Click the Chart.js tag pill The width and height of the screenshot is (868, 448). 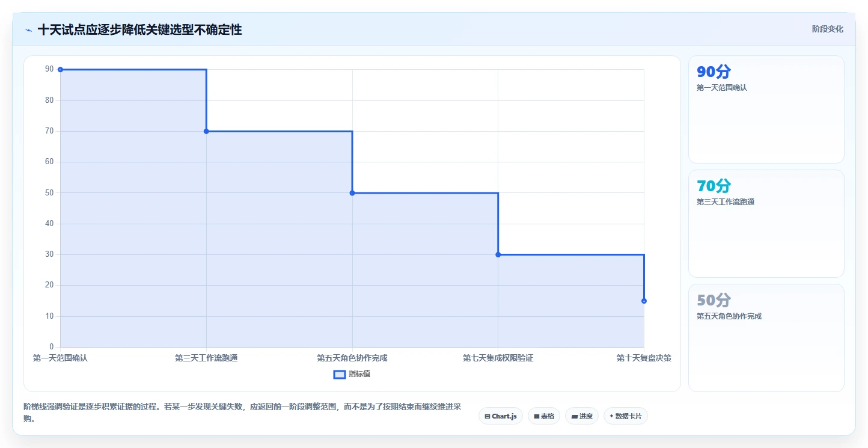point(501,416)
